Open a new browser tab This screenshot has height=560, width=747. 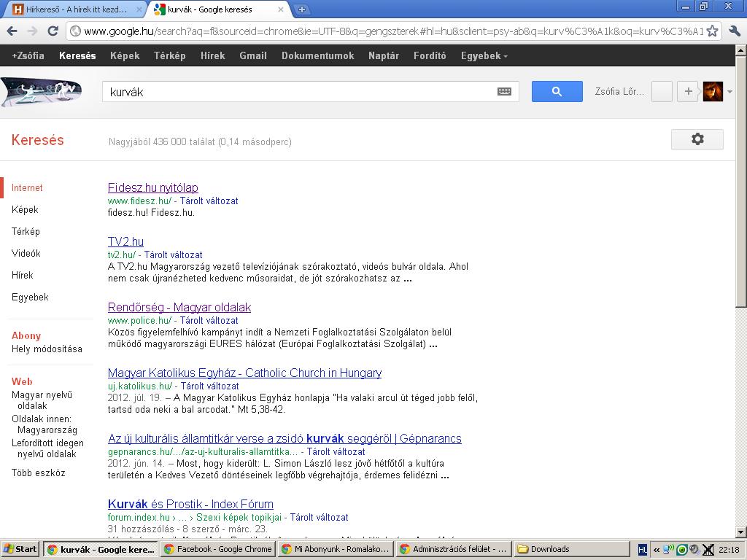301,9
